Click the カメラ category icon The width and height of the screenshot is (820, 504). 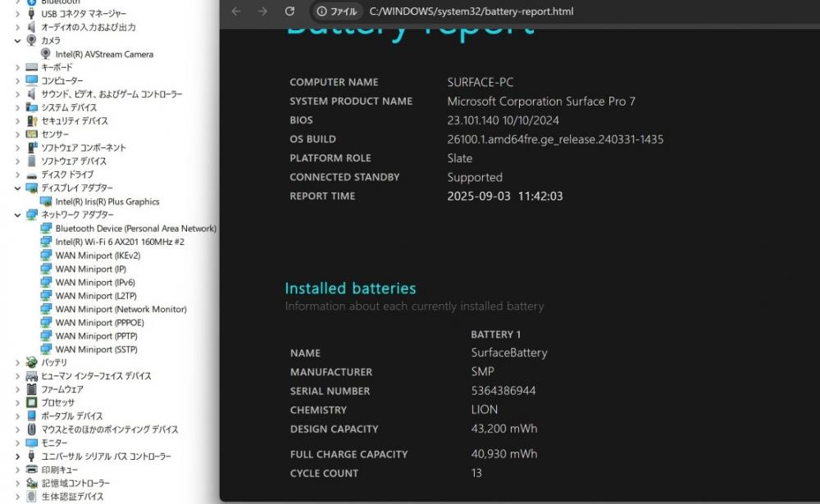[x=31, y=40]
